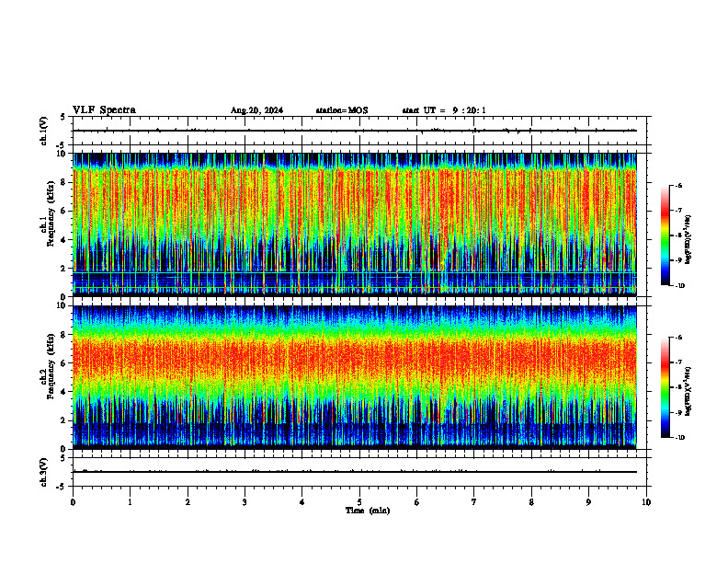Click time axis tick label "4"
The image size is (728, 563).
(302, 502)
